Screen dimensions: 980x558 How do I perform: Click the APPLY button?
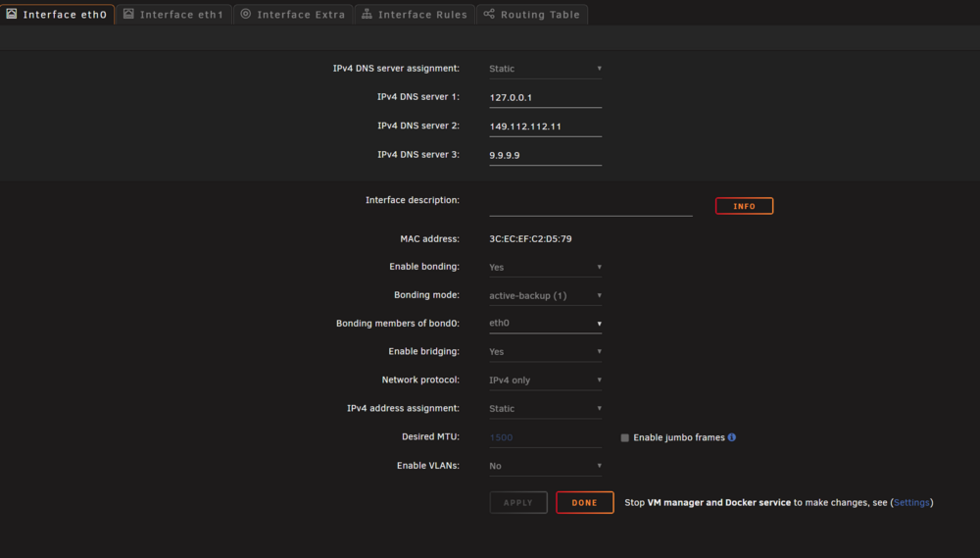pos(518,502)
